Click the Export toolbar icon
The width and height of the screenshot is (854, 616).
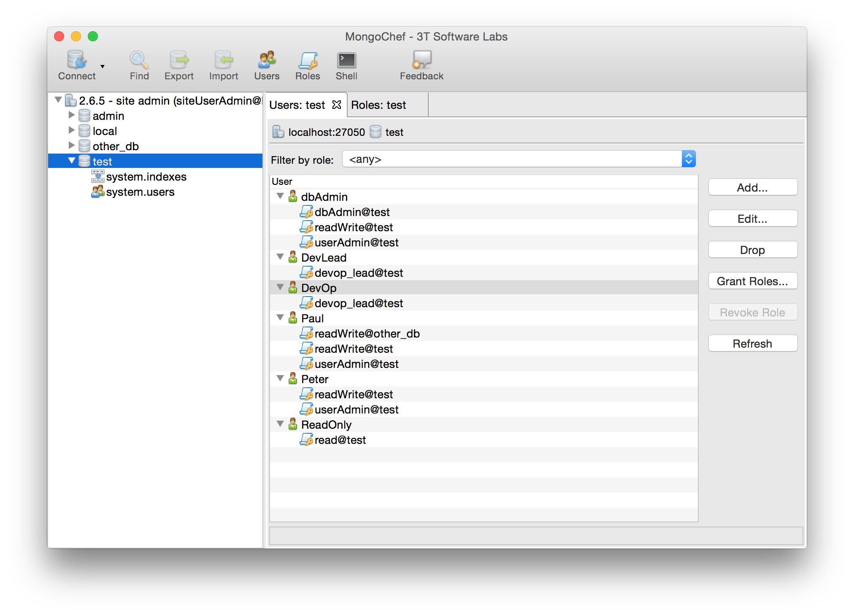pyautogui.click(x=179, y=60)
